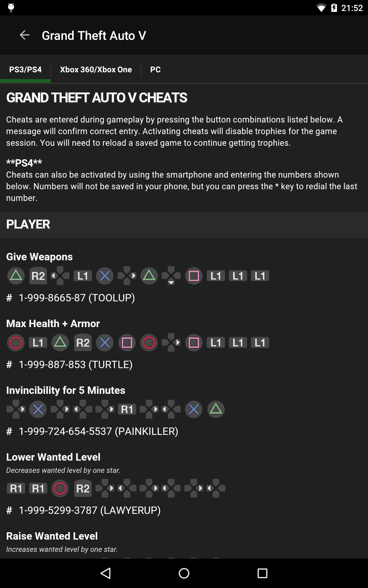Open Android recent apps overview
Screen dimensions: 368x588
tap(262, 573)
